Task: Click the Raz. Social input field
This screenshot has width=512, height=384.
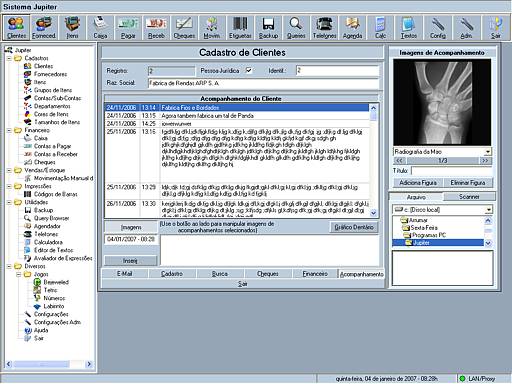Action: coord(263,83)
